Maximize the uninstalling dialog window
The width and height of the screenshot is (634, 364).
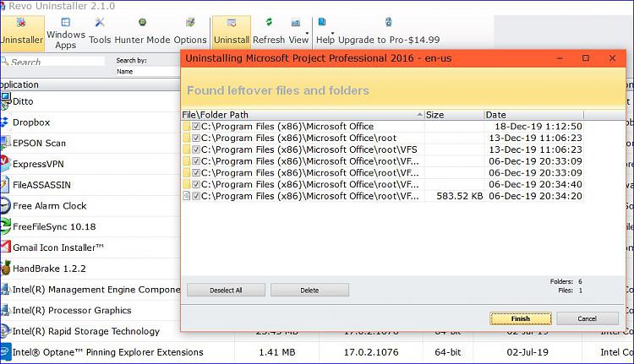click(586, 58)
